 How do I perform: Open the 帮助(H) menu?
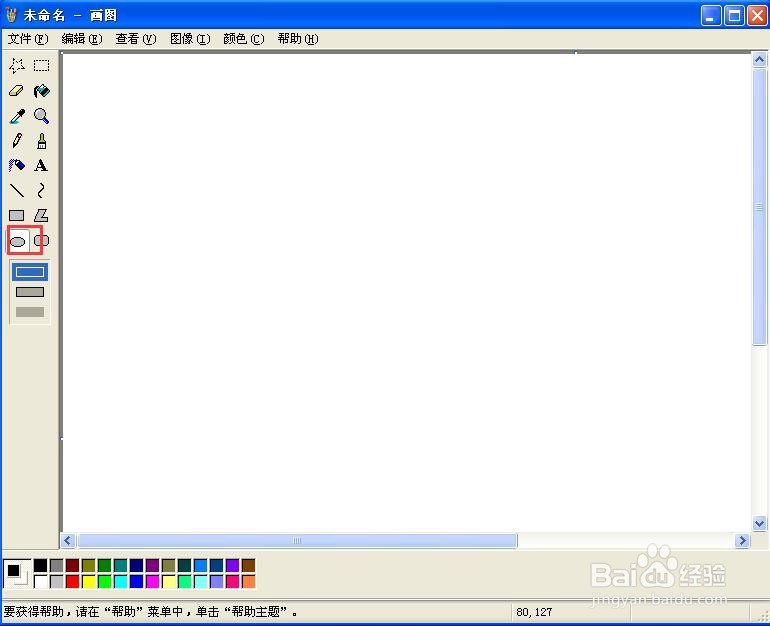[298, 39]
